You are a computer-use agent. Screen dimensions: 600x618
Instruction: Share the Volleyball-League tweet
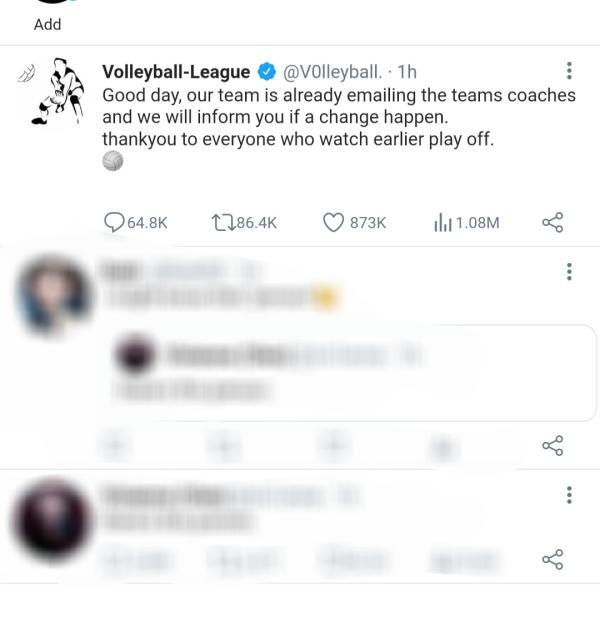point(553,223)
